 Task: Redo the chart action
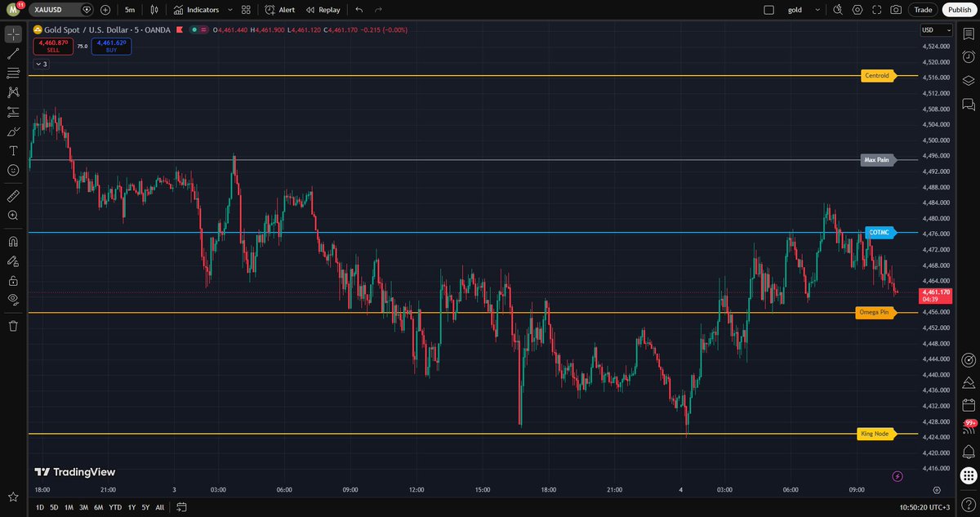pyautogui.click(x=378, y=10)
